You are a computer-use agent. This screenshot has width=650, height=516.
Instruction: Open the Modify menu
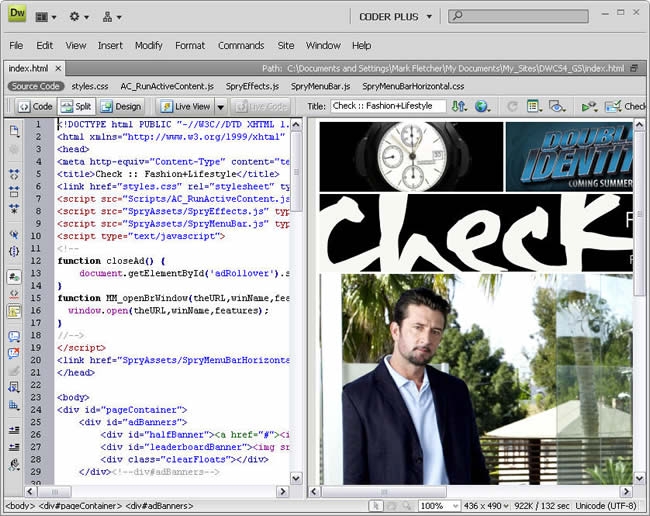tap(148, 46)
